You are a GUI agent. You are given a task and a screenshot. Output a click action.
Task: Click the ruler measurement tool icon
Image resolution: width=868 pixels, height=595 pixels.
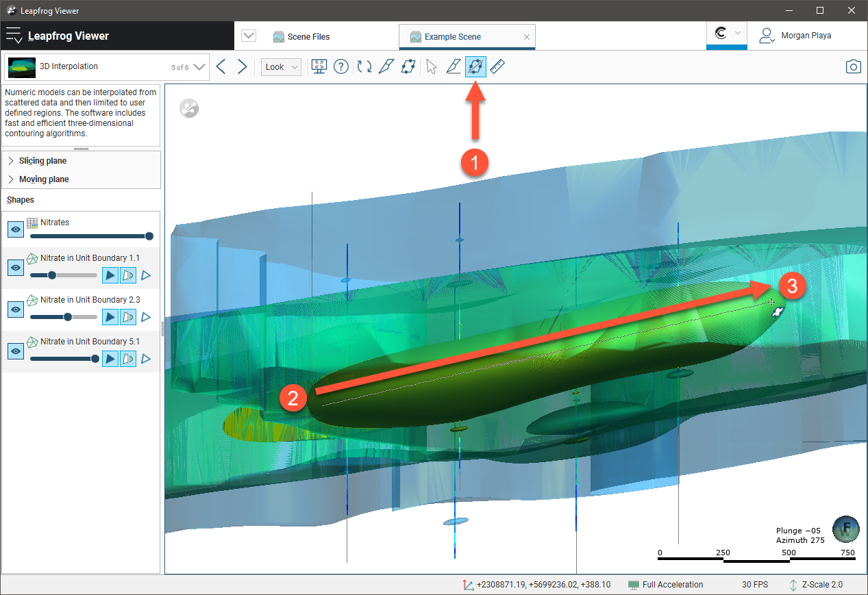(x=498, y=66)
